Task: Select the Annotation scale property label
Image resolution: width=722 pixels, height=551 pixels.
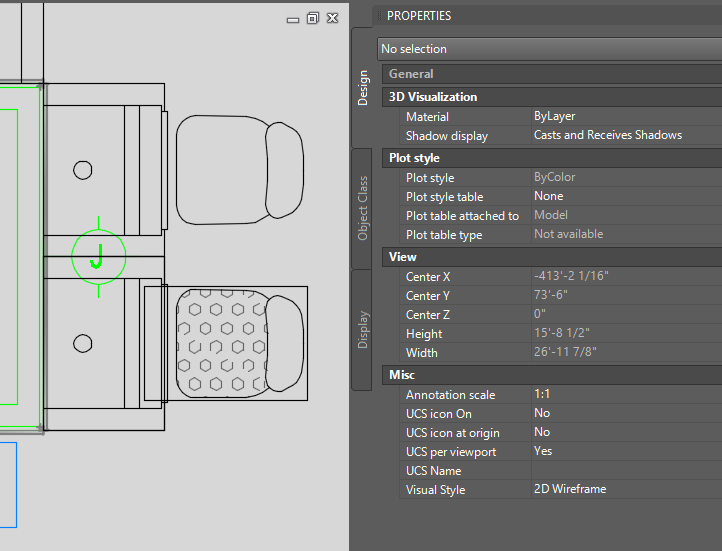Action: click(x=450, y=395)
